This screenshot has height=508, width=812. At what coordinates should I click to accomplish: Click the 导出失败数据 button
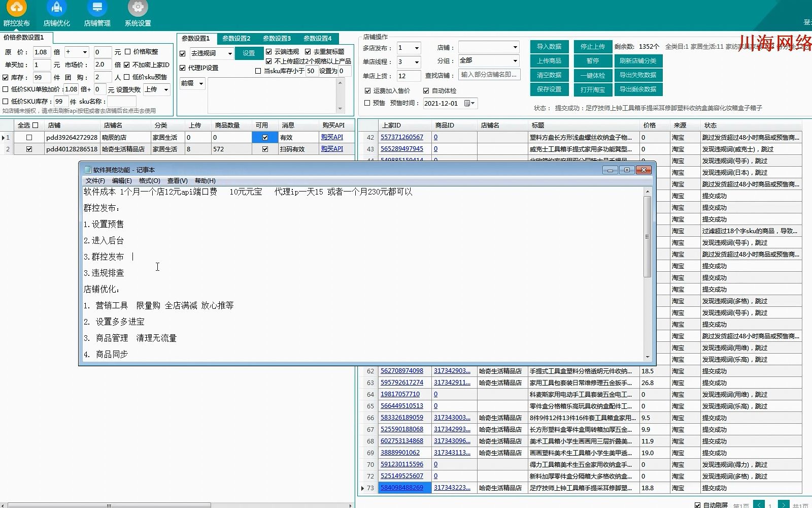[x=638, y=75]
